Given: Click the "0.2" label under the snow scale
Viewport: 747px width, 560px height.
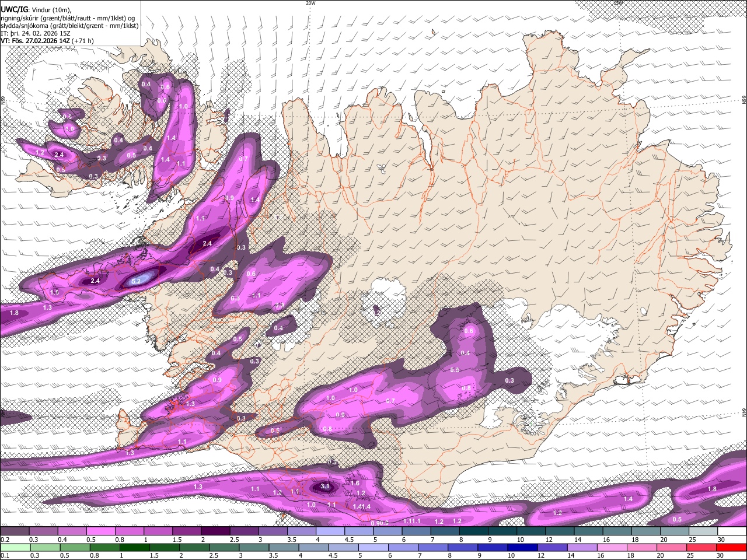Looking at the screenshot, I should (5, 539).
